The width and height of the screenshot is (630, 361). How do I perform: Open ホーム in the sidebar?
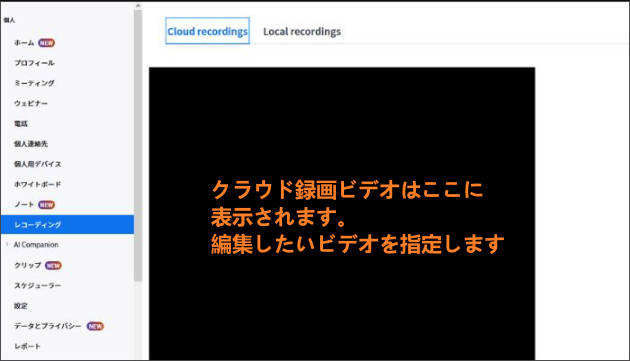coord(24,43)
